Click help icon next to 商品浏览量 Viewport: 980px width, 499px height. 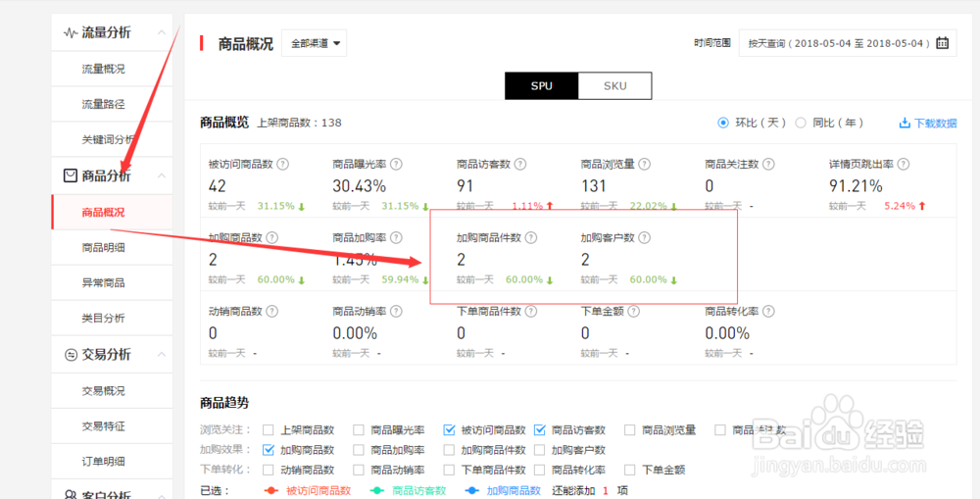[645, 165]
